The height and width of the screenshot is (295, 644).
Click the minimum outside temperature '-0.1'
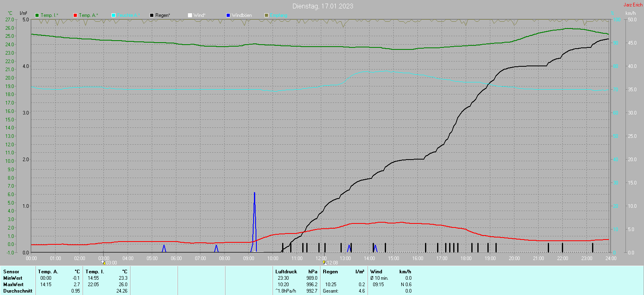coord(76,278)
